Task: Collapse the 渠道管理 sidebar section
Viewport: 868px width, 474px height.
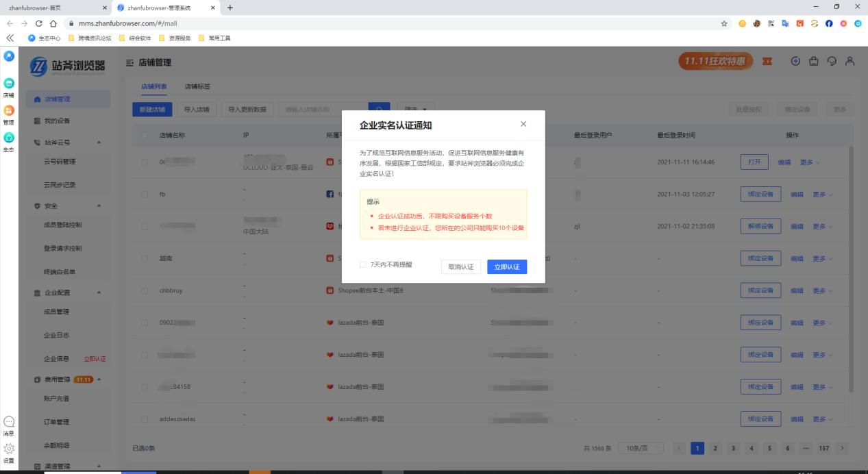Action: [x=99, y=466]
